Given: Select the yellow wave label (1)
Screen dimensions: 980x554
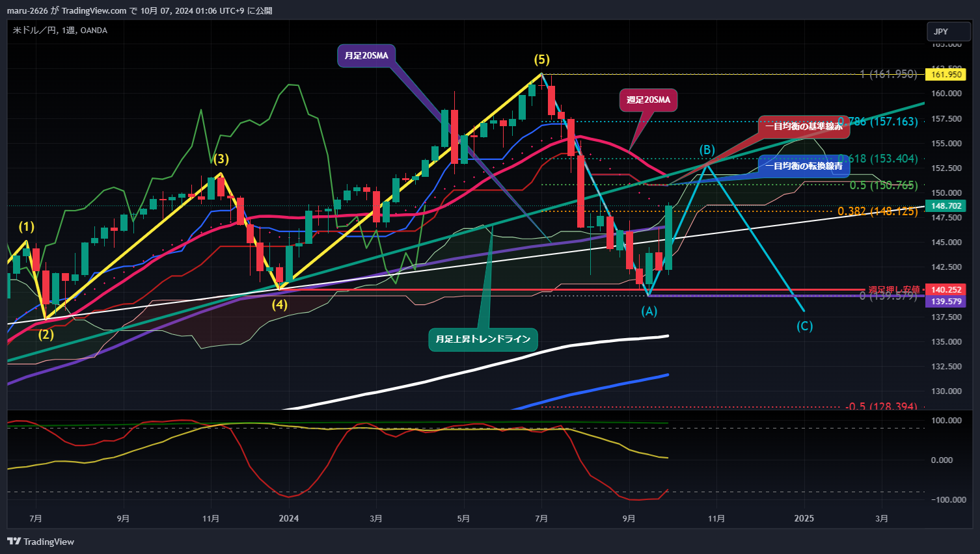Looking at the screenshot, I should [26, 227].
